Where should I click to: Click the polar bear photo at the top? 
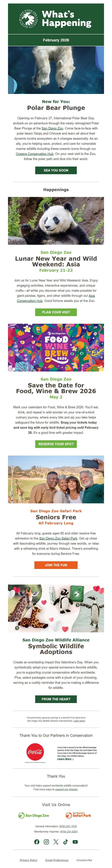coord(56,71)
